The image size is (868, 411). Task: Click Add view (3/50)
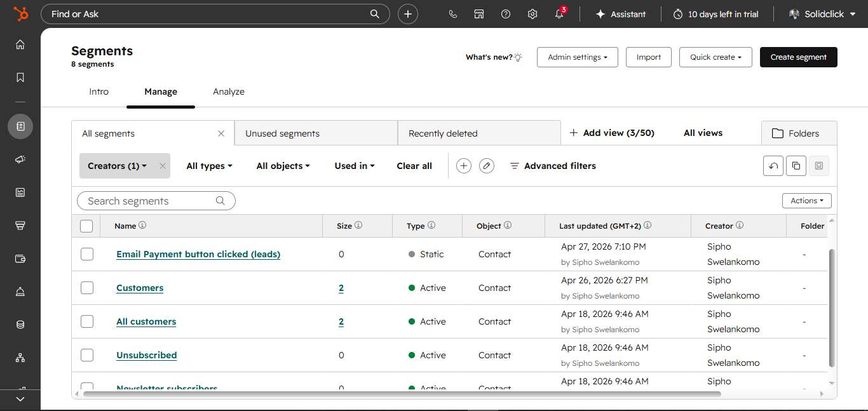click(x=612, y=133)
